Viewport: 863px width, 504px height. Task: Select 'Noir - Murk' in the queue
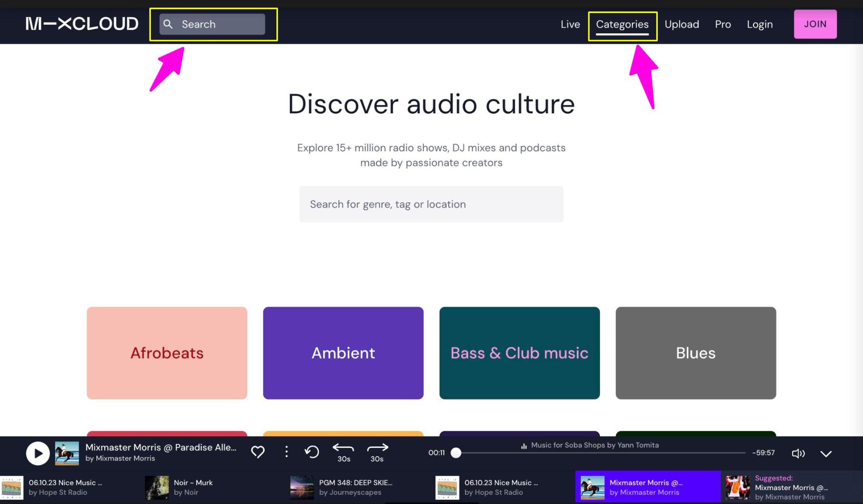tap(217, 487)
